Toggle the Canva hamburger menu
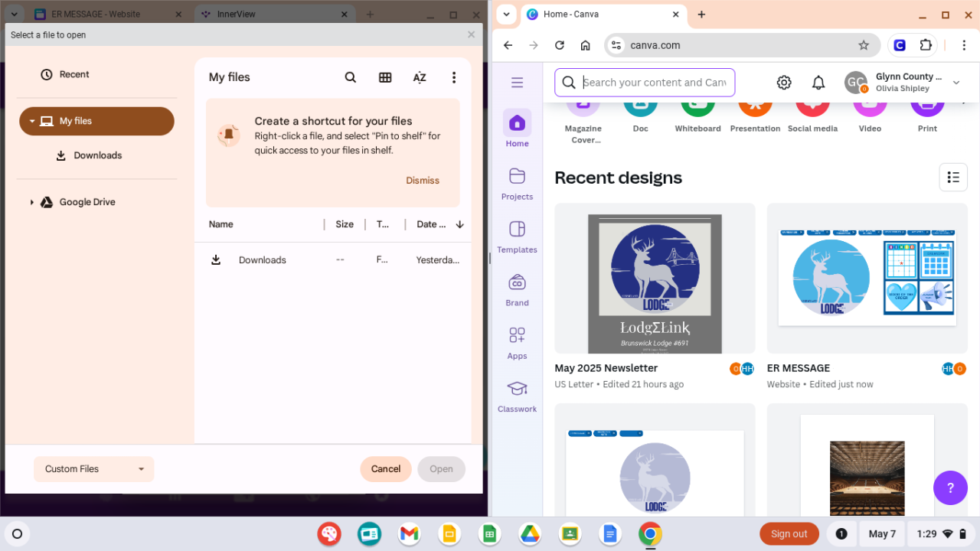Image resolution: width=980 pixels, height=551 pixels. [x=517, y=83]
